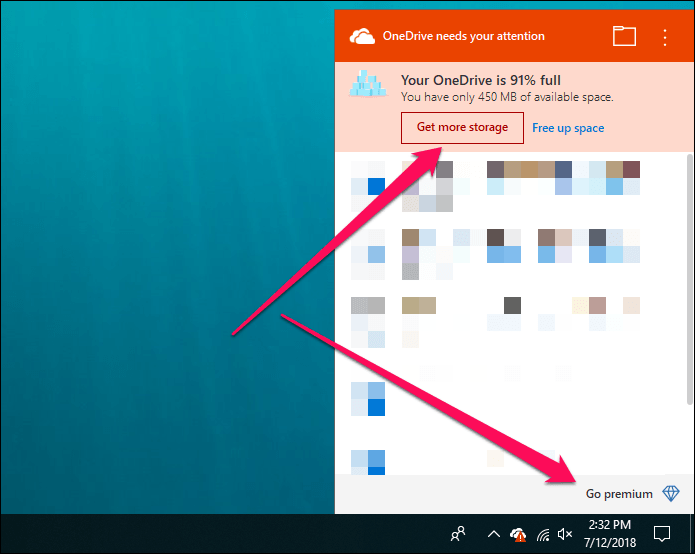This screenshot has height=554, width=695.
Task: Open the OneDrive folder icon in header
Action: (x=624, y=36)
